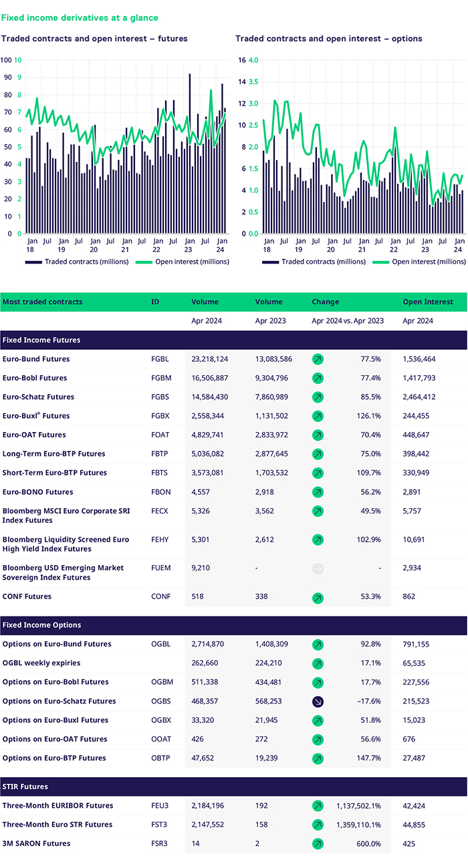Select the Fixed Income Futures section header
Viewport: 468px width, 868px height.
tap(41, 340)
